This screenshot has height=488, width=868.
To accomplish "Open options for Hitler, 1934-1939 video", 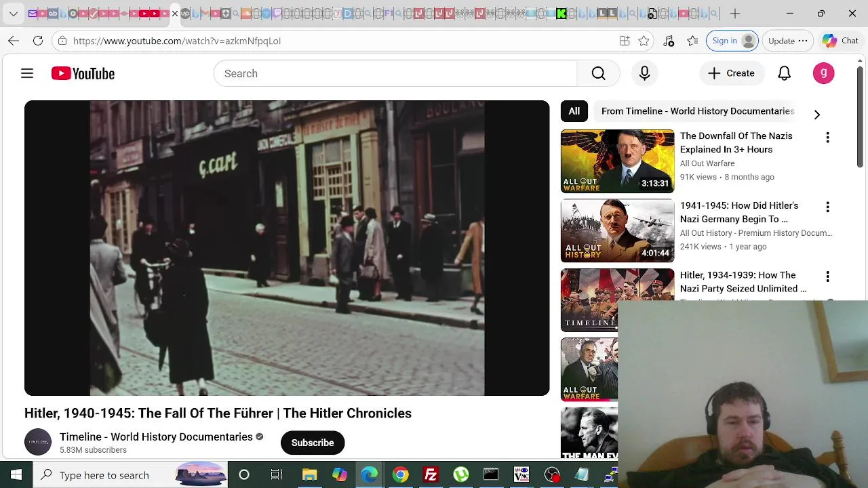I will click(827, 277).
